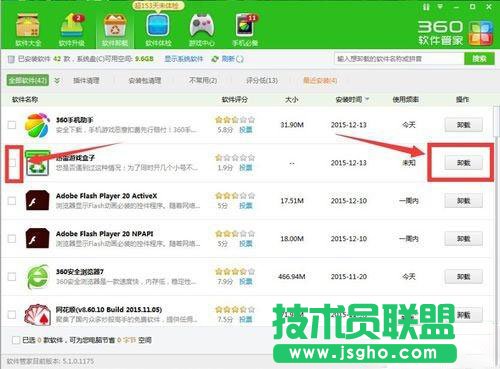Viewport: 500px width, 369px height.
Task: Switch to the 插件清理 tab
Action: [86, 80]
